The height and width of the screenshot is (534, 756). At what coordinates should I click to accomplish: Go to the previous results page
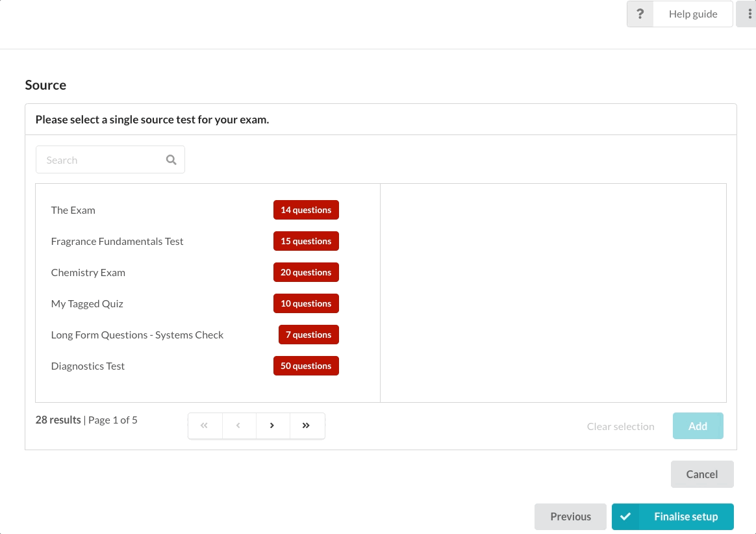[238, 426]
